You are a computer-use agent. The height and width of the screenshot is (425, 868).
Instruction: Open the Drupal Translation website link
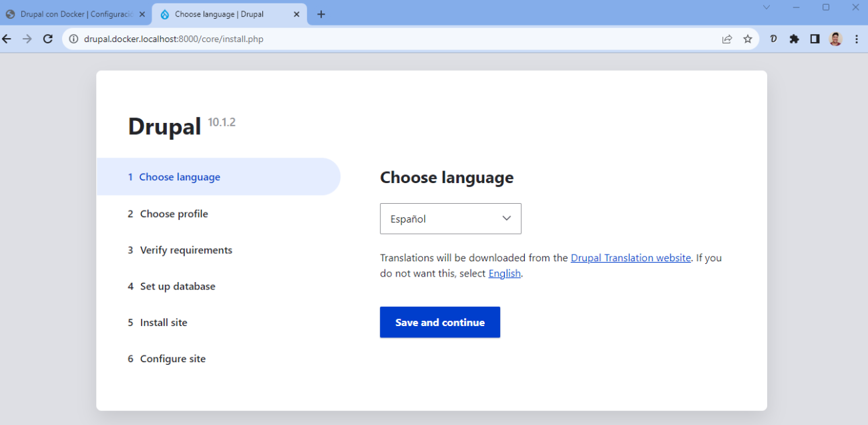[631, 258]
